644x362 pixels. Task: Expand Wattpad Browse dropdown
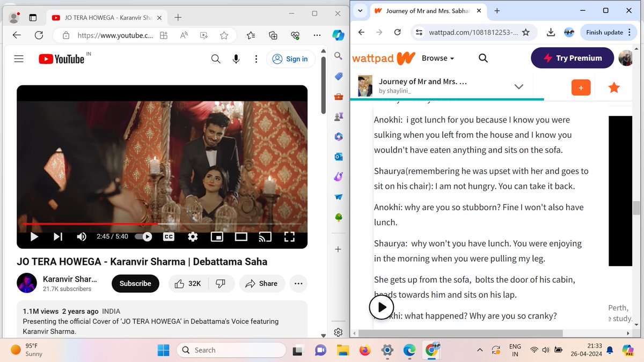click(x=438, y=58)
